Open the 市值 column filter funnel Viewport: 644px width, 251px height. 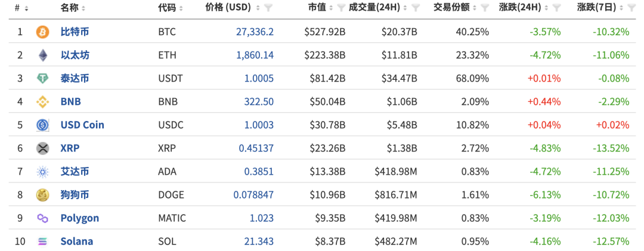click(340, 8)
